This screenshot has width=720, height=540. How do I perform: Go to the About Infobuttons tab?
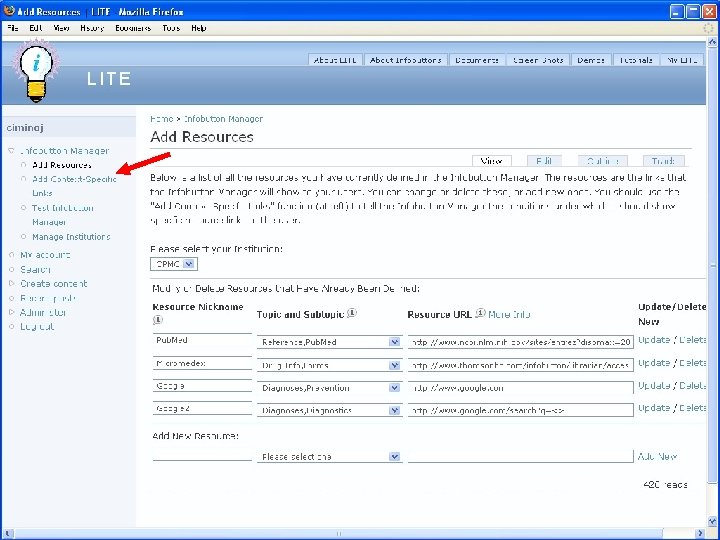point(405,60)
